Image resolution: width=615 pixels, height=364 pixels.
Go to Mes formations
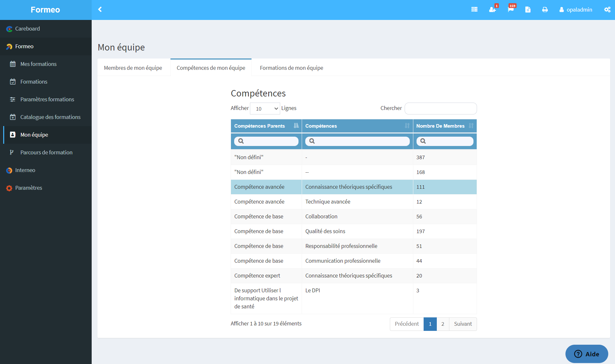tap(46, 64)
